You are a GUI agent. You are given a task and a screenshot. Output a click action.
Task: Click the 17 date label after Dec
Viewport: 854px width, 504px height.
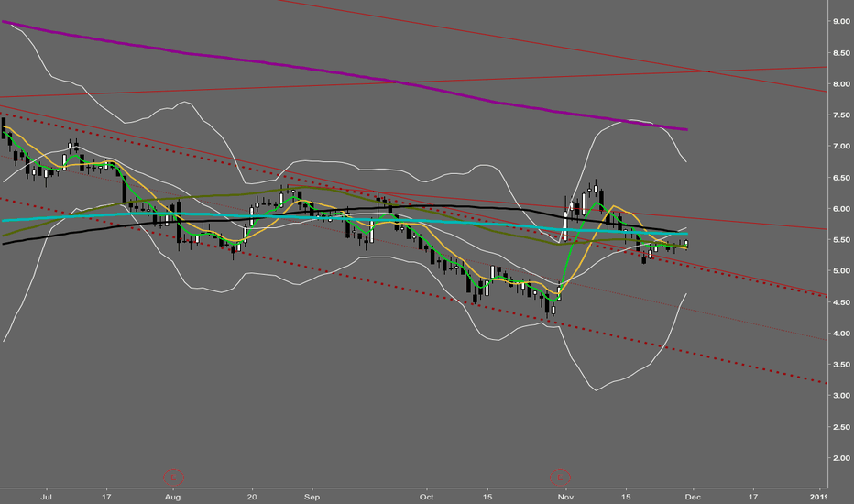752,497
